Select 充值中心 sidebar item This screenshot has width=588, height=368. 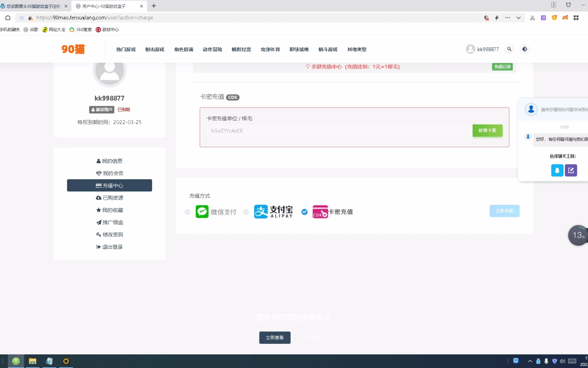109,186
